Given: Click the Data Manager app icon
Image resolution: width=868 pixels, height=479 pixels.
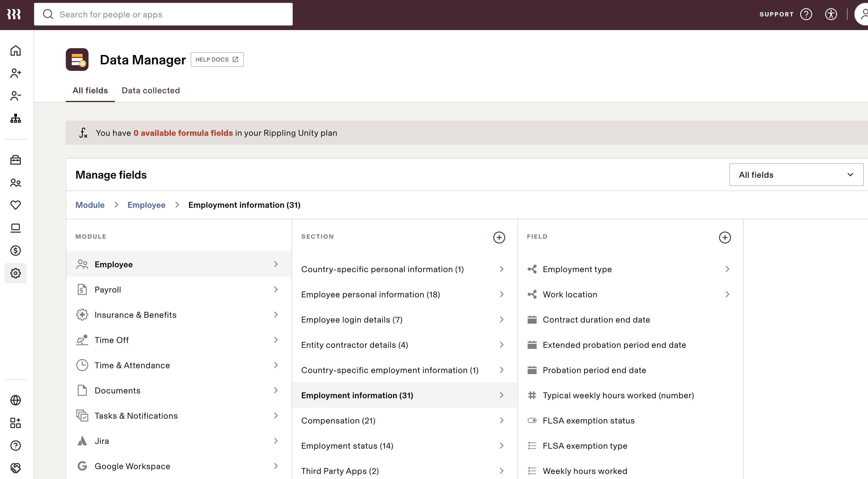Looking at the screenshot, I should pyautogui.click(x=77, y=60).
